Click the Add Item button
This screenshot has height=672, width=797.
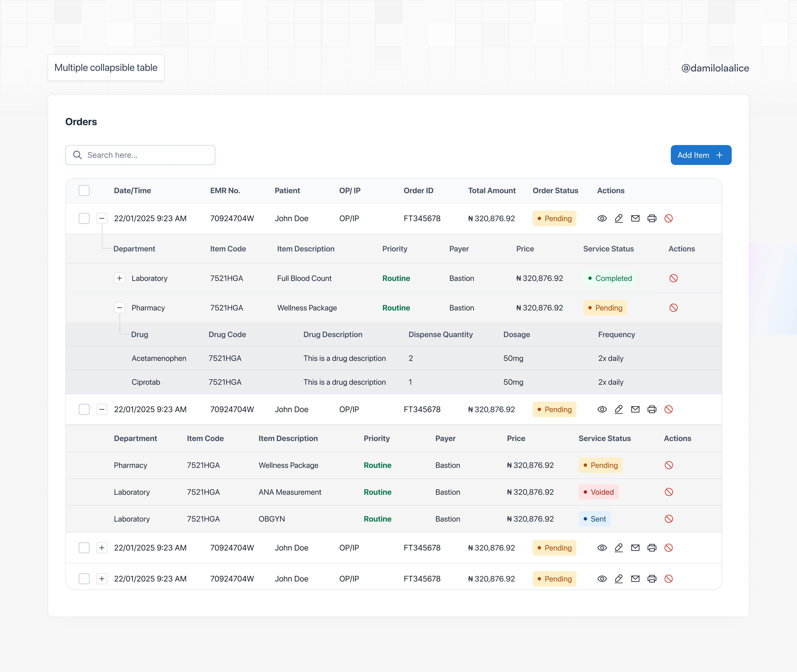pyautogui.click(x=701, y=155)
